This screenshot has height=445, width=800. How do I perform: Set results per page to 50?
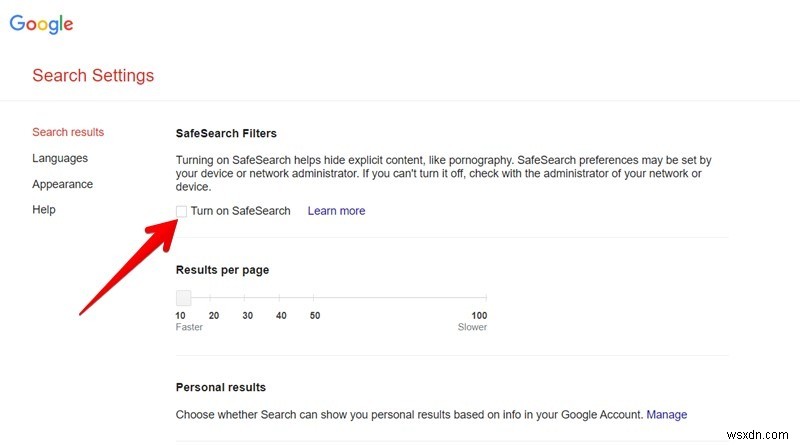315,298
